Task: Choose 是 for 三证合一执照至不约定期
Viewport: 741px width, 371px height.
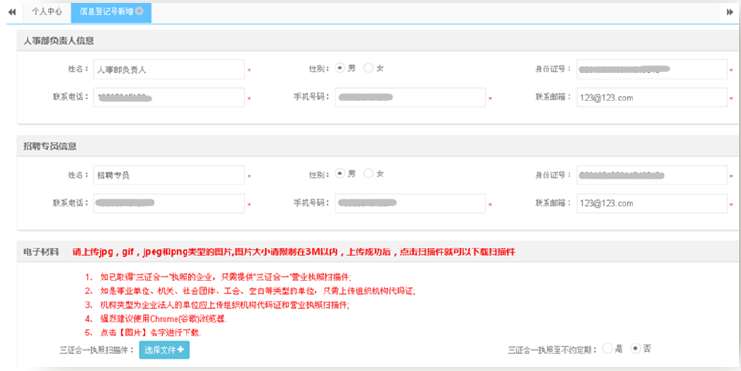Action: point(607,349)
